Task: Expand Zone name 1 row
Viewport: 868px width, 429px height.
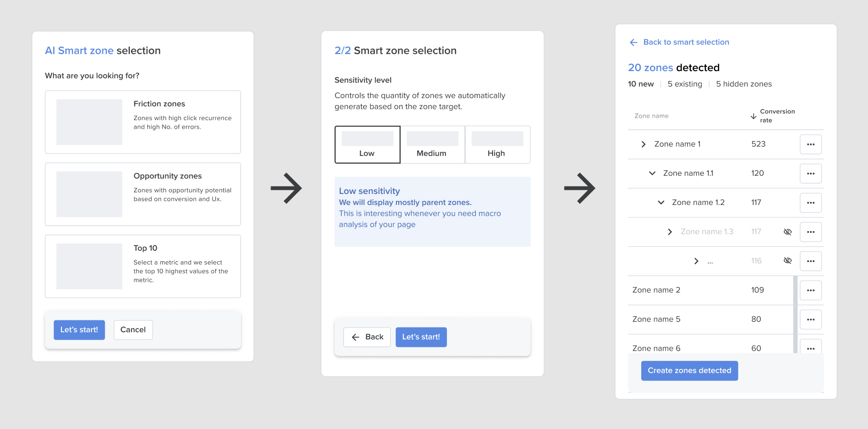Action: 643,144
